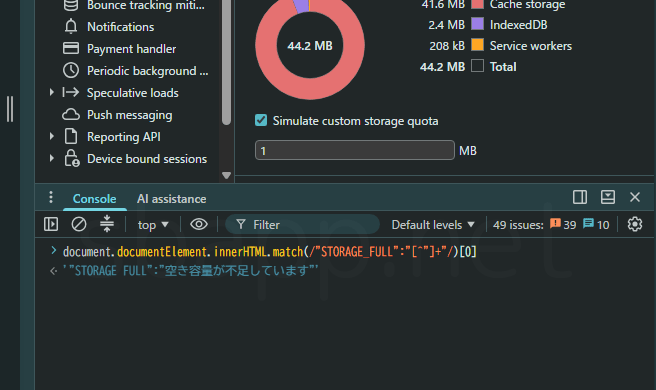Select Payment handler in the sidebar
Image resolution: width=656 pixels, height=390 pixels.
coord(131,49)
